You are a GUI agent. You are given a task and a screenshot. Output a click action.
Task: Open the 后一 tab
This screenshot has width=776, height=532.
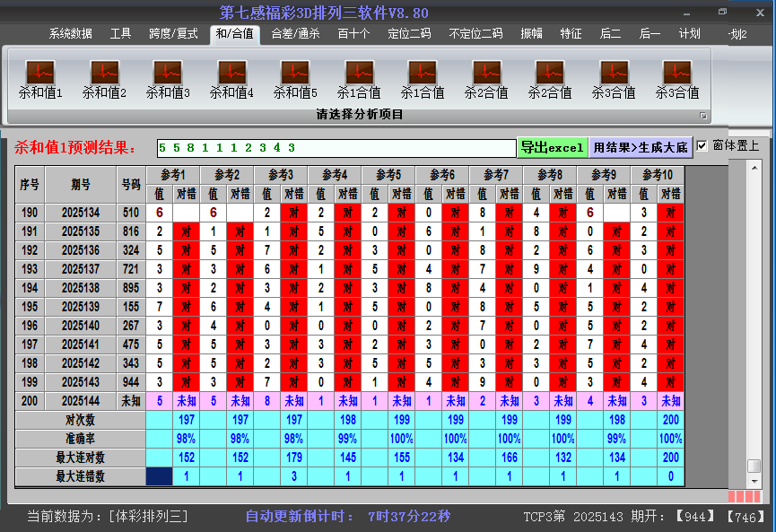(650, 34)
